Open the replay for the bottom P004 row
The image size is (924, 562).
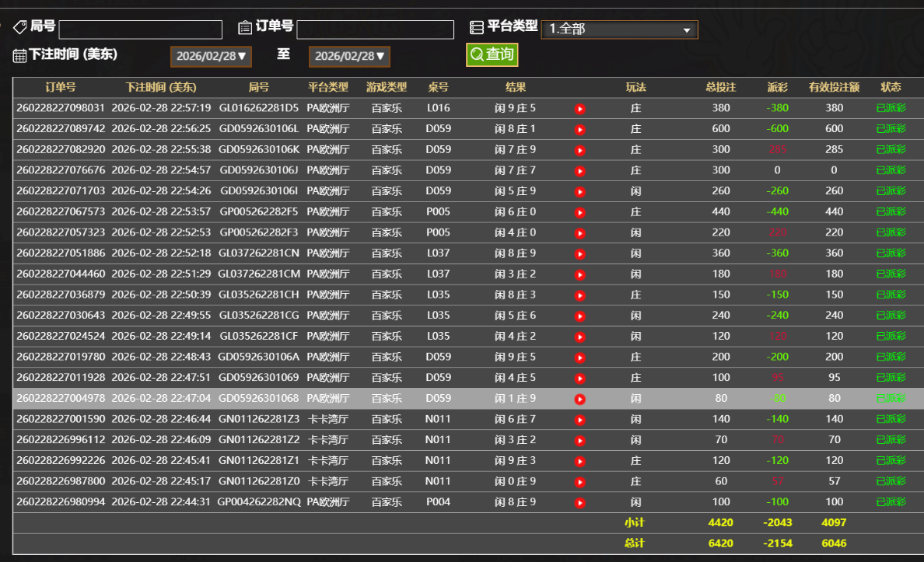pyautogui.click(x=580, y=501)
